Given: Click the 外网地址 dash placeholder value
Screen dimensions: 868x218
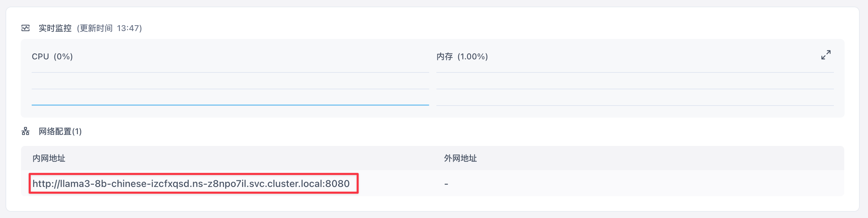Looking at the screenshot, I should 446,184.
